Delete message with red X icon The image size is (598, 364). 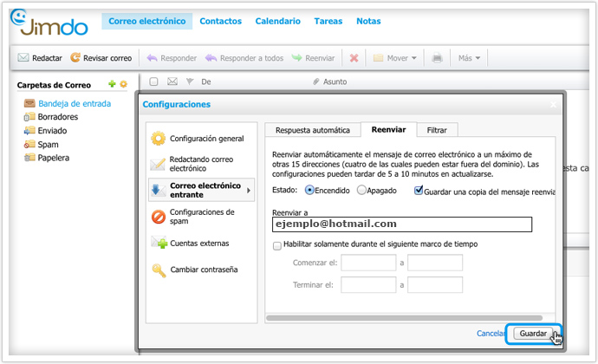pos(354,58)
